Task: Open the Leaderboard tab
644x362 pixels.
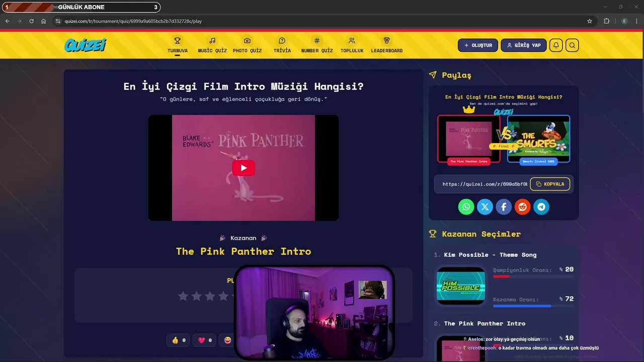Action: [x=386, y=45]
